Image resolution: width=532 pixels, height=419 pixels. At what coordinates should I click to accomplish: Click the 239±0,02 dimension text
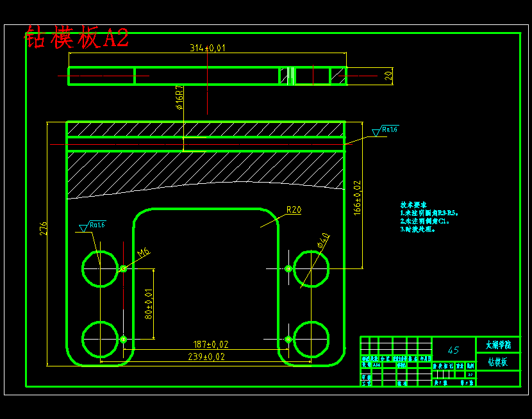(x=206, y=357)
